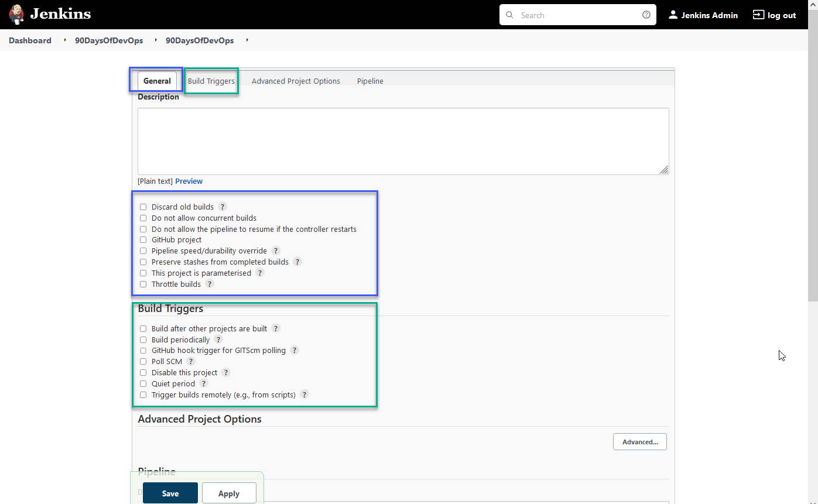The width and height of the screenshot is (818, 504).
Task: Click help icon for Quiet period
Action: click(204, 384)
